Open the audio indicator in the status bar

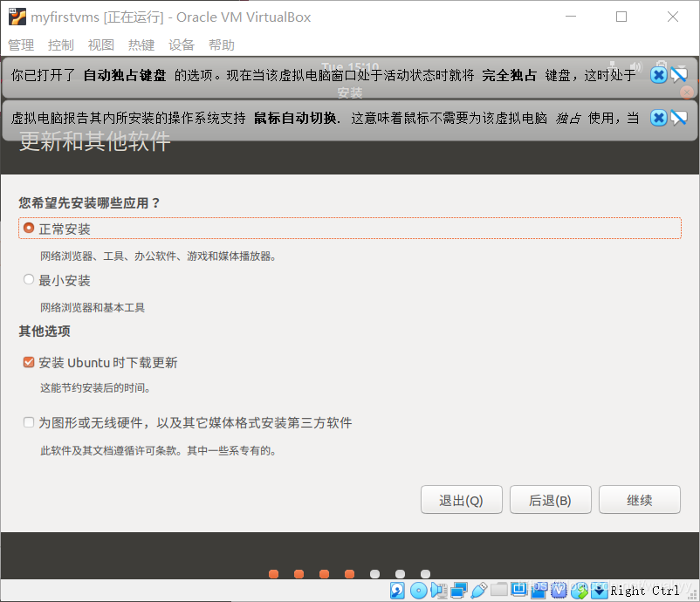click(439, 591)
